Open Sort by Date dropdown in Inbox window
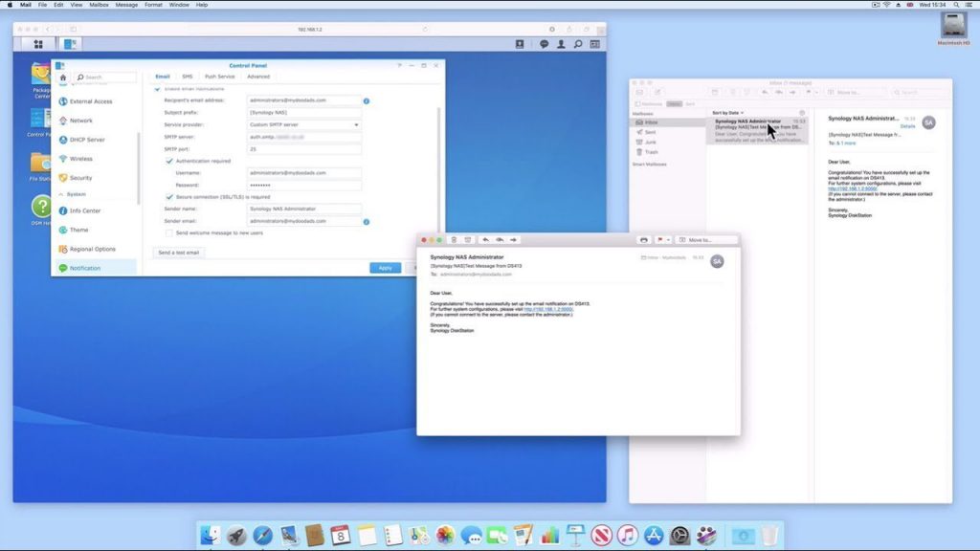Viewport: 980px width, 551px height. tap(728, 113)
